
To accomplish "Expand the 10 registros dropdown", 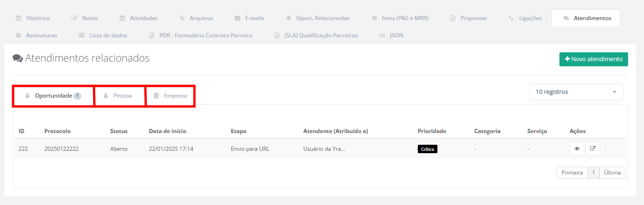I will [x=576, y=92].
